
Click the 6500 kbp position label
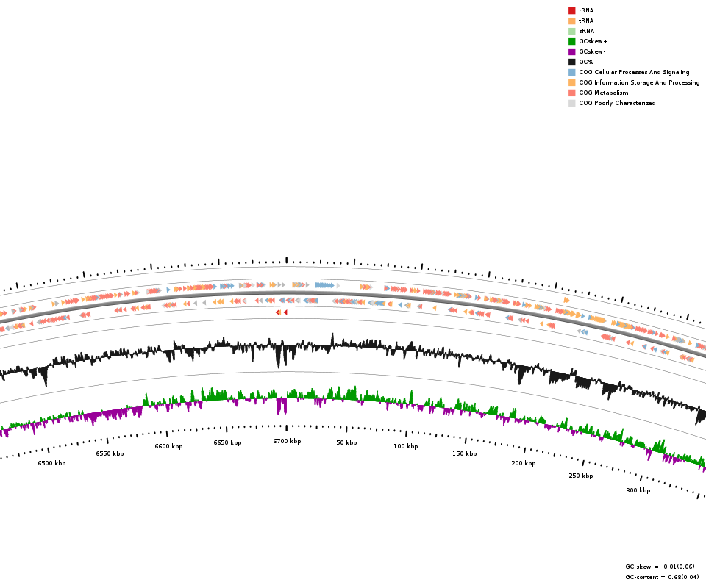(x=51, y=464)
